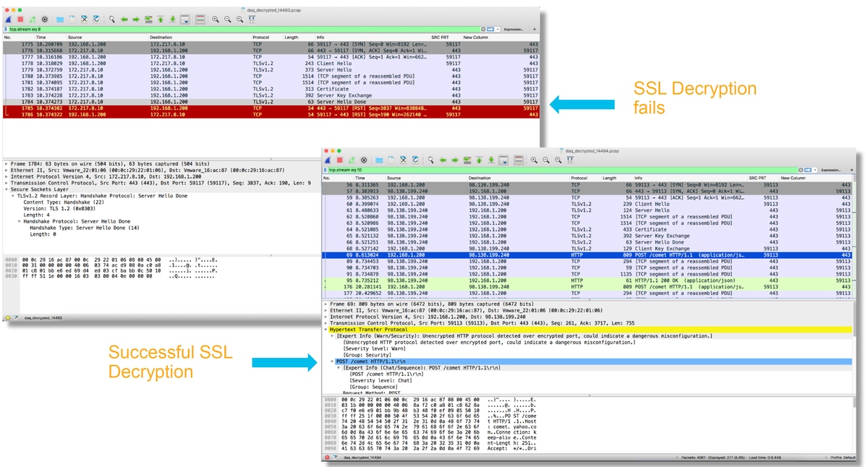Screen dimensions: 868x467
Task: Toggle packet colorization in 14494.pcap window
Action: click(519, 160)
